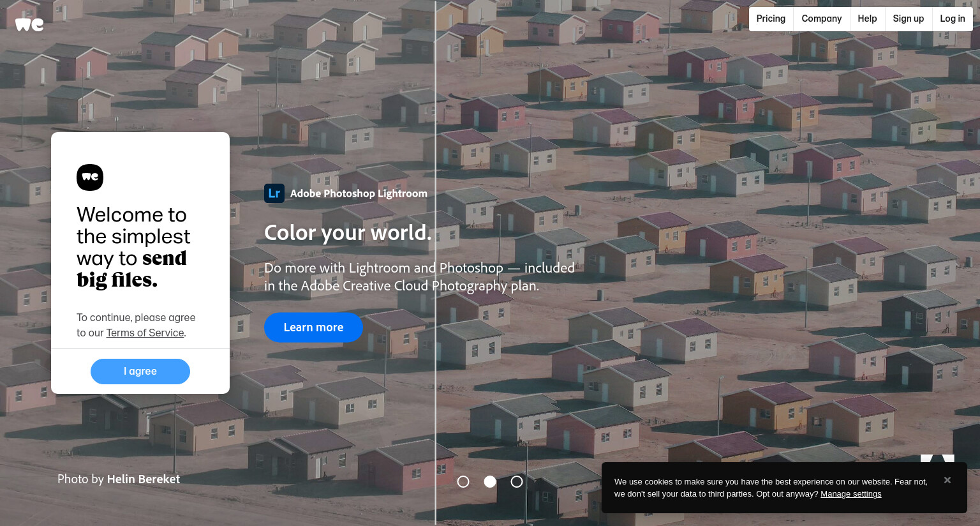Select the third carousel dot
The image size is (980, 526).
click(517, 482)
